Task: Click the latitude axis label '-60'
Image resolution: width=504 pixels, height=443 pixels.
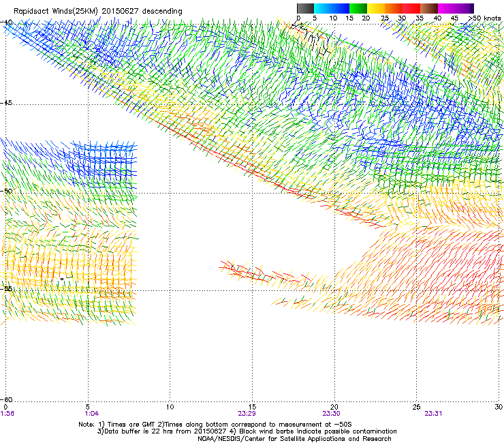Action: coord(6,399)
